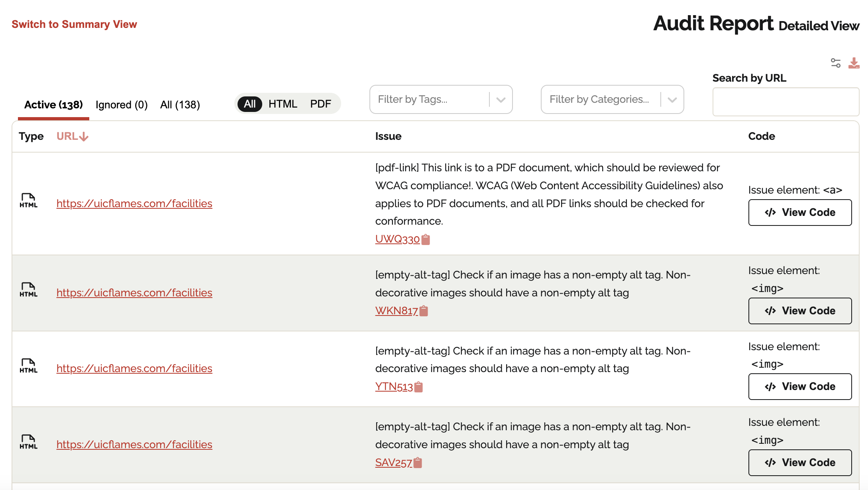Screen dimensions: 868x490
Task: Copy issue ID UWQ330 via clipboard icon
Action: [426, 239]
